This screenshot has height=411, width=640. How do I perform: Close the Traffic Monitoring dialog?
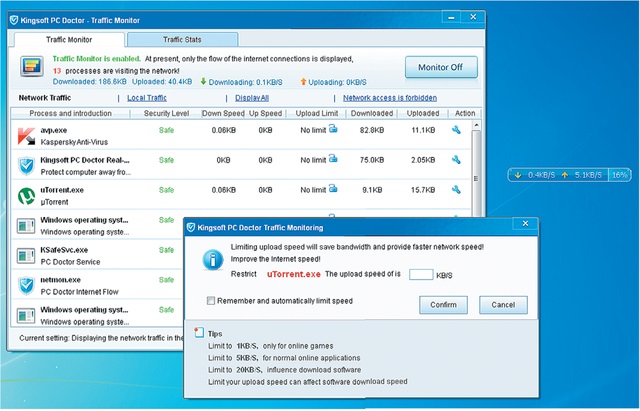point(525,223)
